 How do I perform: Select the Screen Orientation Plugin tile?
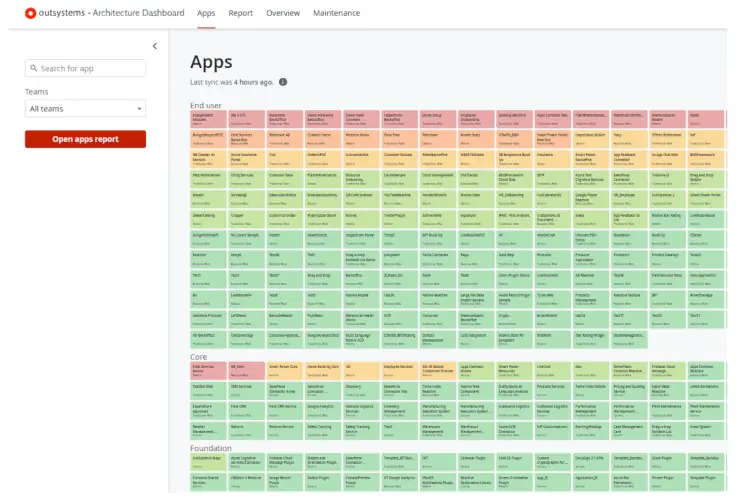click(514, 482)
